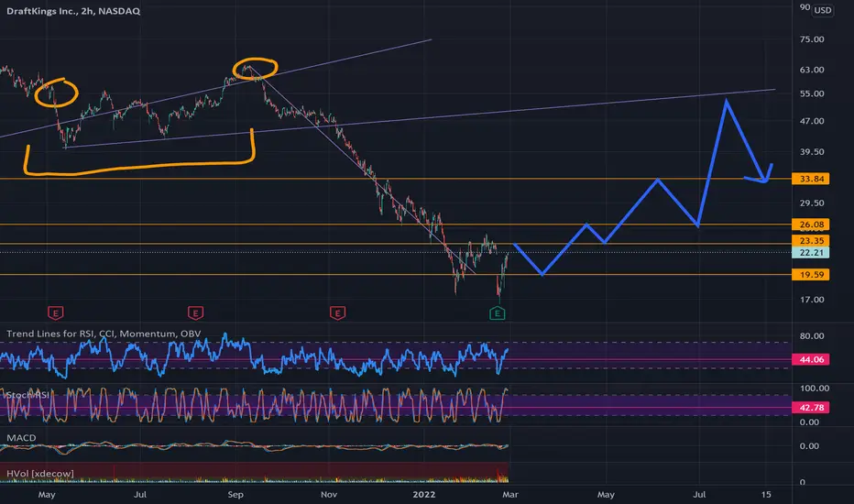
Task: Click the 29.50 price axis tick
Action: pyautogui.click(x=812, y=203)
